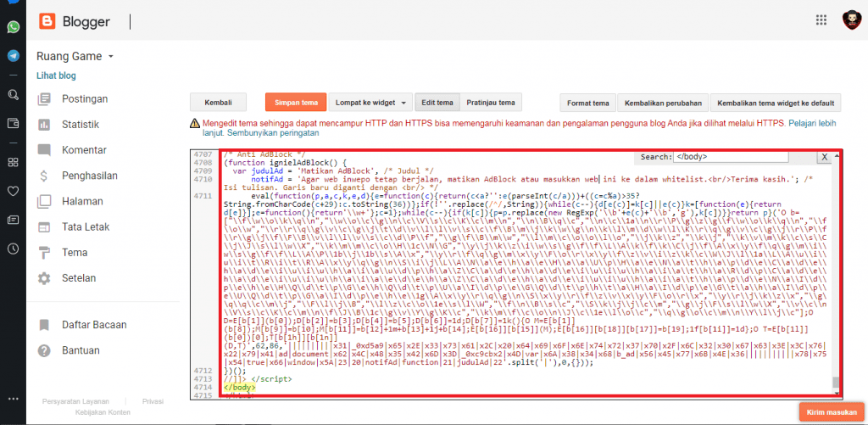Click the Postingan menu icon
The width and height of the screenshot is (868, 425).
44,99
